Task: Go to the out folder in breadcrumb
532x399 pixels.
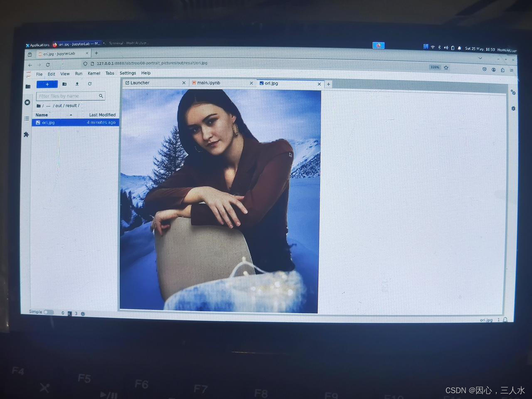Action: tap(58, 106)
